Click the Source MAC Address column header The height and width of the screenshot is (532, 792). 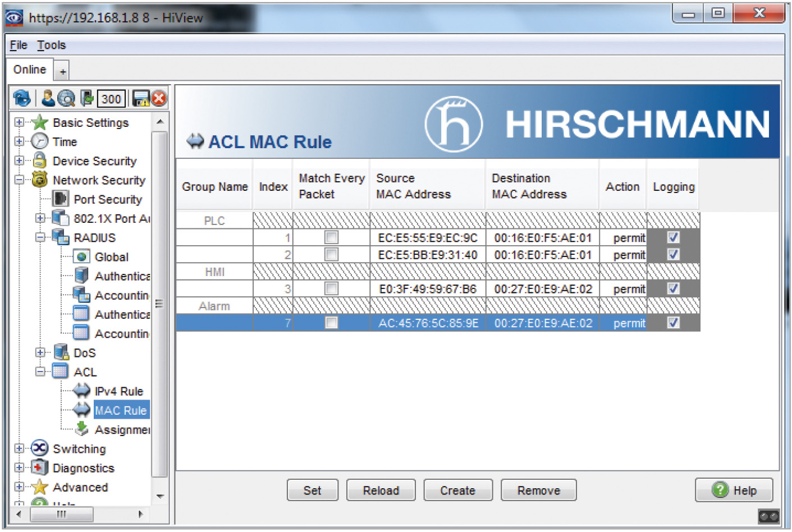[428, 186]
